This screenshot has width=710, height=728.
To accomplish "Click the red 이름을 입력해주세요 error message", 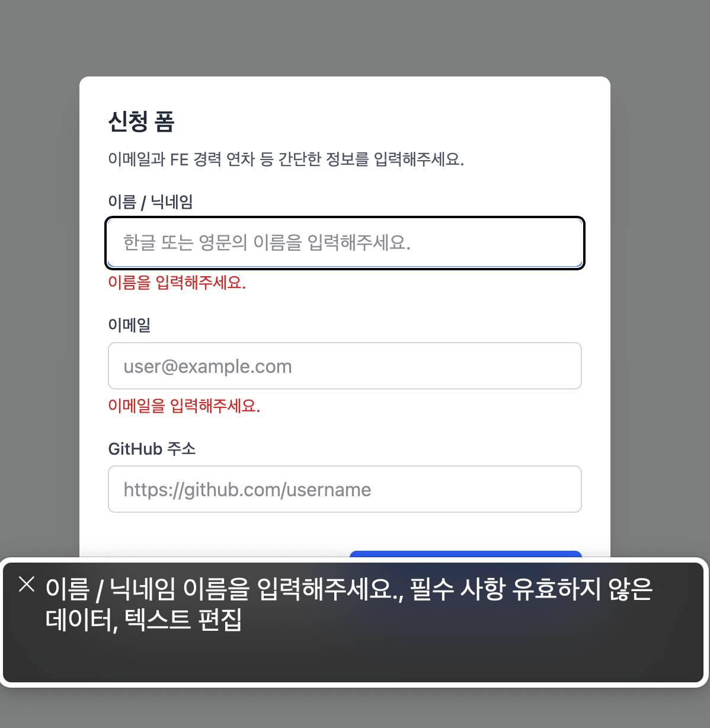I will pyautogui.click(x=177, y=282).
